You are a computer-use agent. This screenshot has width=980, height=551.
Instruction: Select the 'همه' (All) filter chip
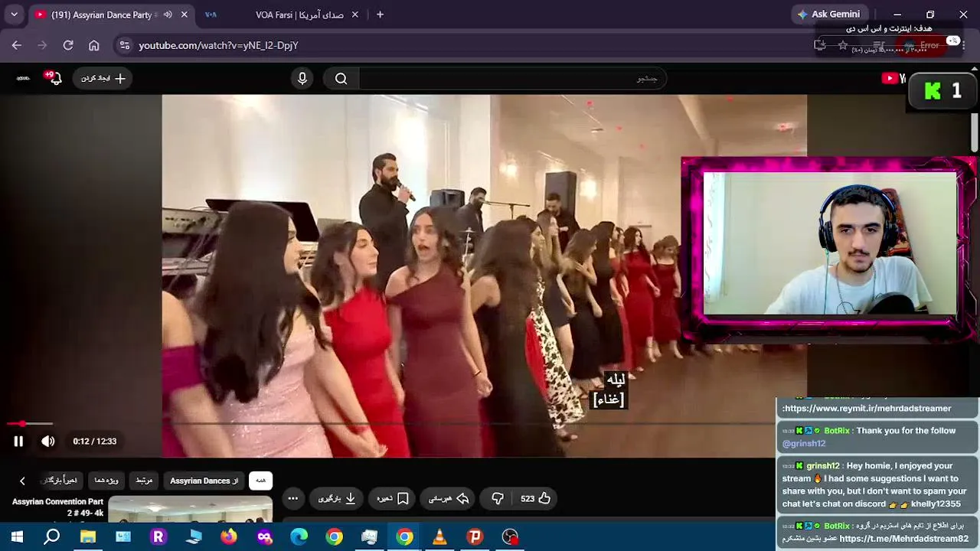[261, 481]
